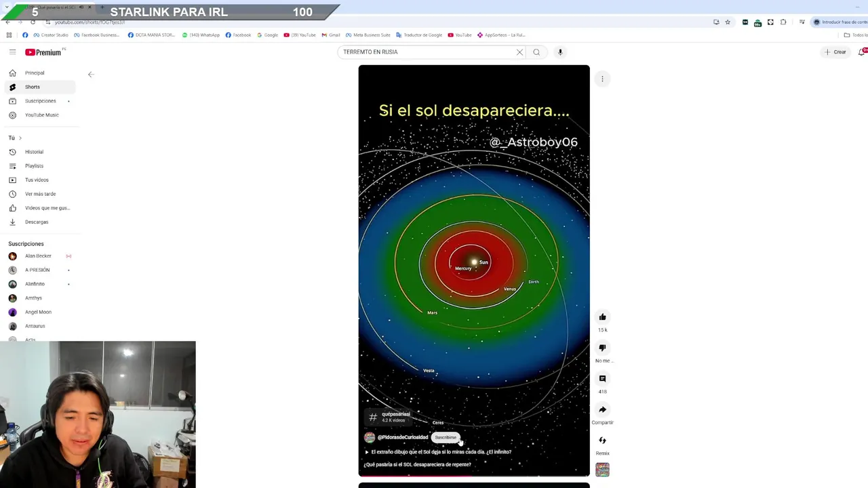Dislike the short with thumbs down
This screenshot has height=488, width=868.
point(602,348)
